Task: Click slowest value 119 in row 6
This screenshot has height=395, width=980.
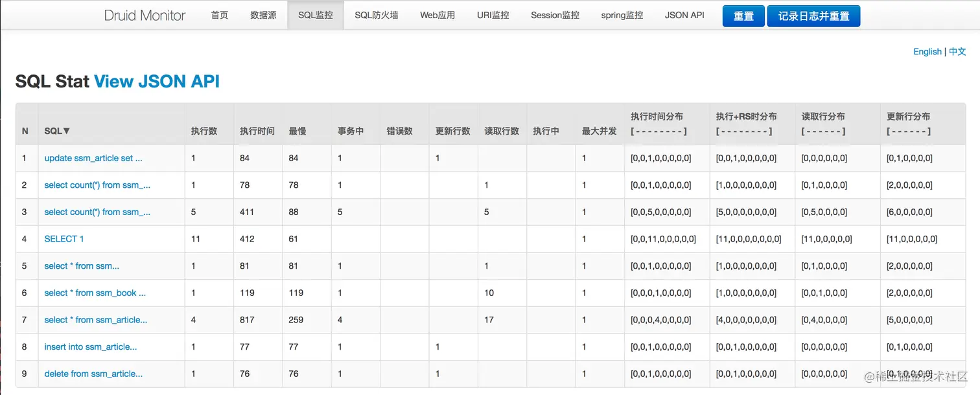Action: click(296, 293)
